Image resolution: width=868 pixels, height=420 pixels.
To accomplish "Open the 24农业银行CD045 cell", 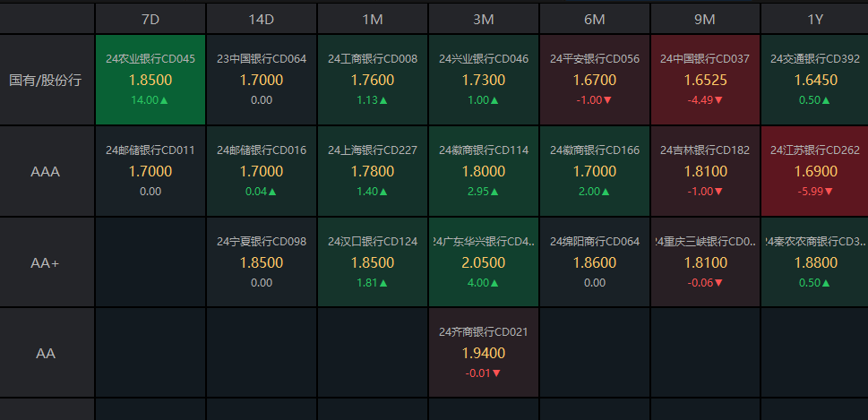I will click(x=150, y=80).
